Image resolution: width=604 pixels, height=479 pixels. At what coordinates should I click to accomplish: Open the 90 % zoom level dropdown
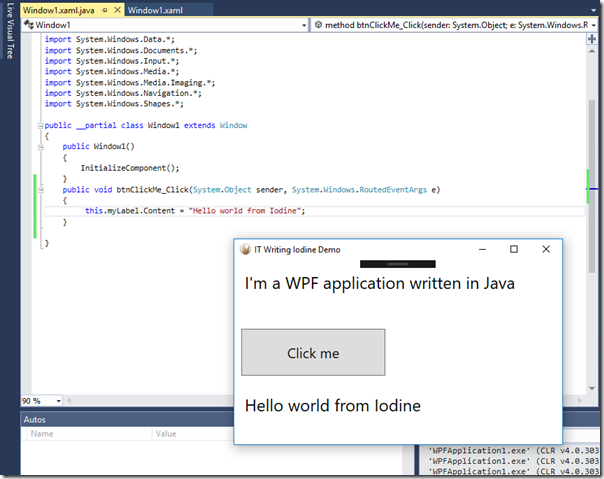(59, 401)
